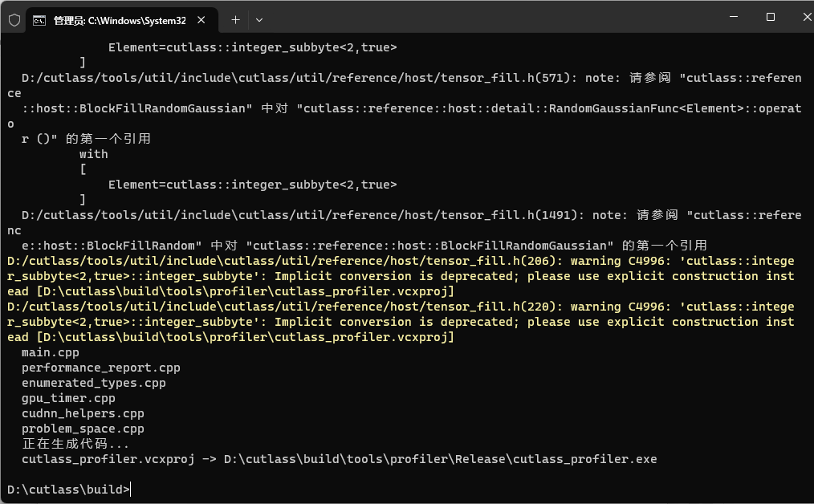Click the gpu_timer.cpp line

pyautogui.click(x=68, y=398)
